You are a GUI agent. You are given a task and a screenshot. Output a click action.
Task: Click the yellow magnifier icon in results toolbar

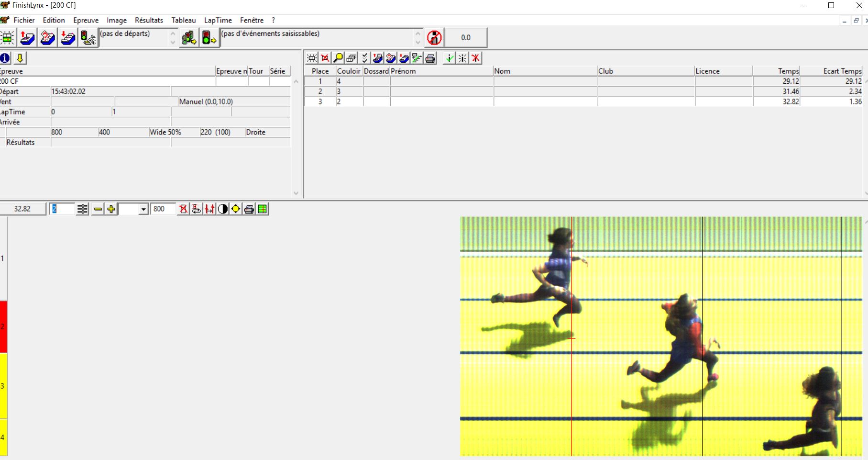[x=338, y=58]
